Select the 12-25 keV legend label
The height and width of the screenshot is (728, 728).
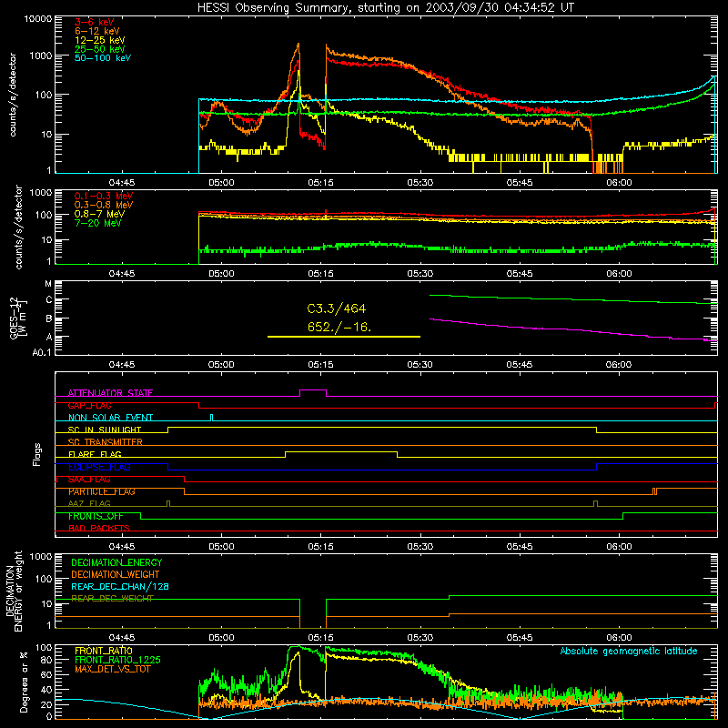click(x=100, y=40)
